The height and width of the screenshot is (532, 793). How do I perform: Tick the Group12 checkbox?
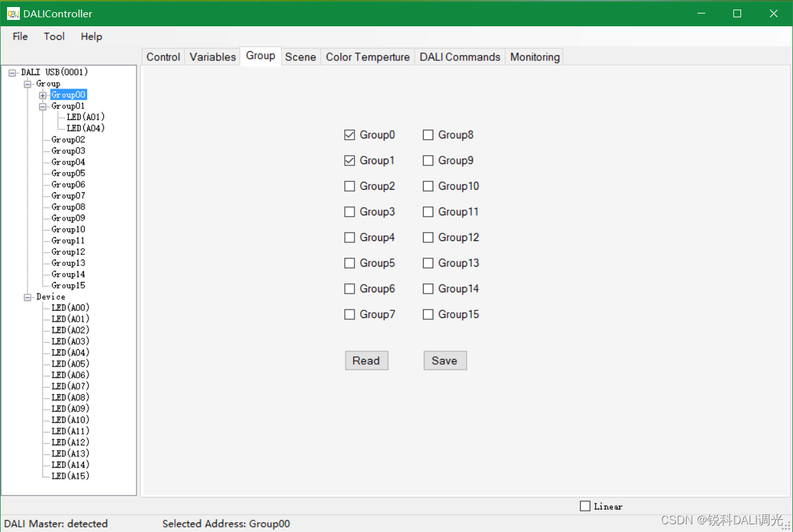pyautogui.click(x=428, y=238)
